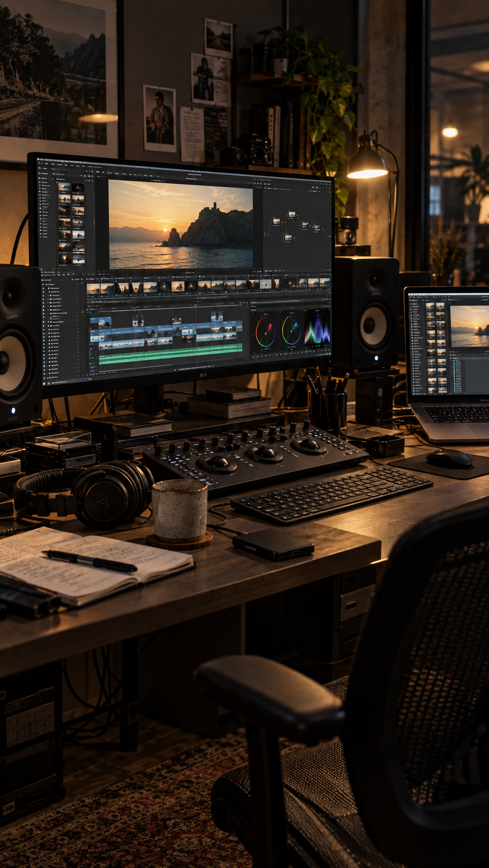Adjust the color wheel with the red indicator
This screenshot has height=868, width=489.
click(266, 332)
